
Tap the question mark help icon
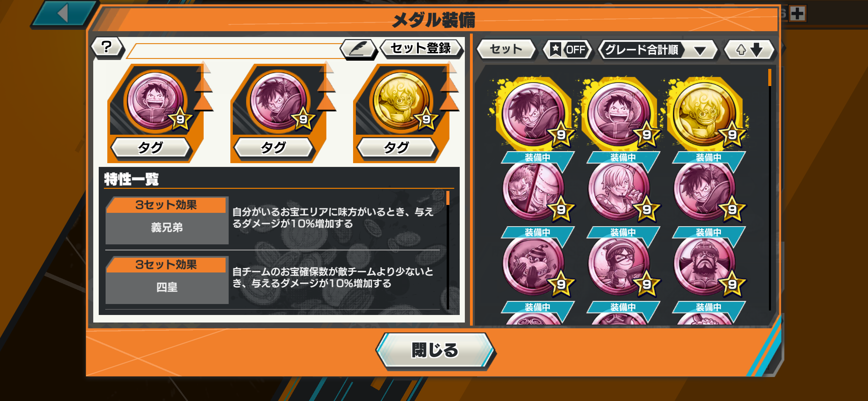coord(107,47)
